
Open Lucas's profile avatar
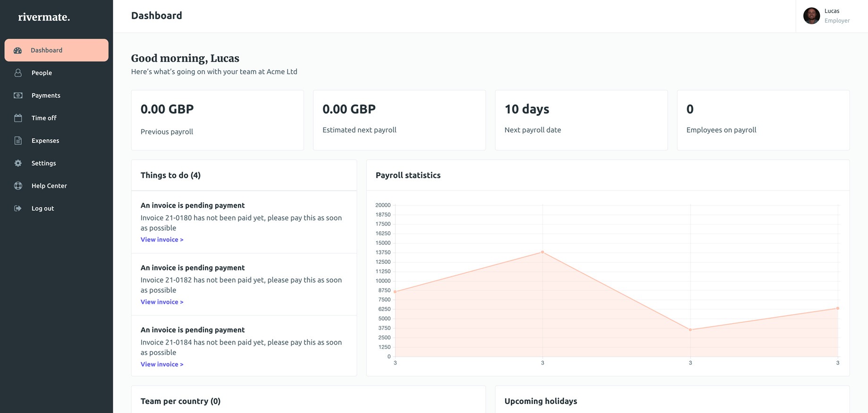click(811, 16)
